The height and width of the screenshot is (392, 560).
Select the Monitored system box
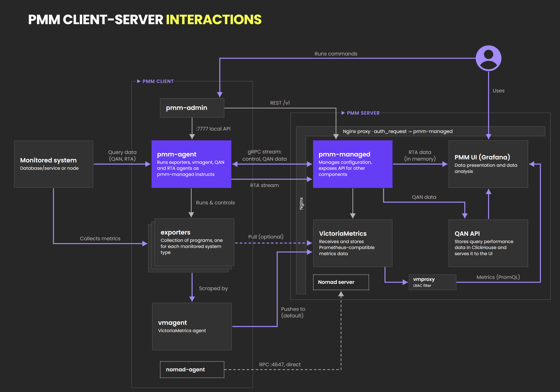pos(54,164)
